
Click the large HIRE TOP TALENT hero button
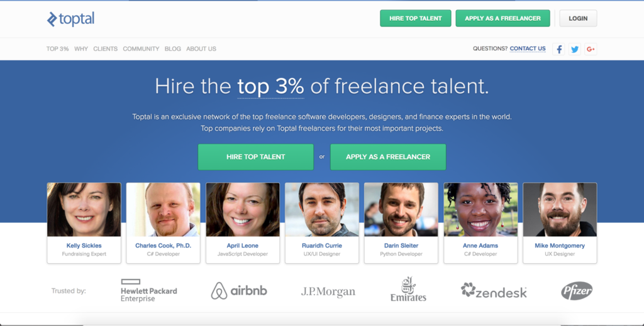point(255,157)
